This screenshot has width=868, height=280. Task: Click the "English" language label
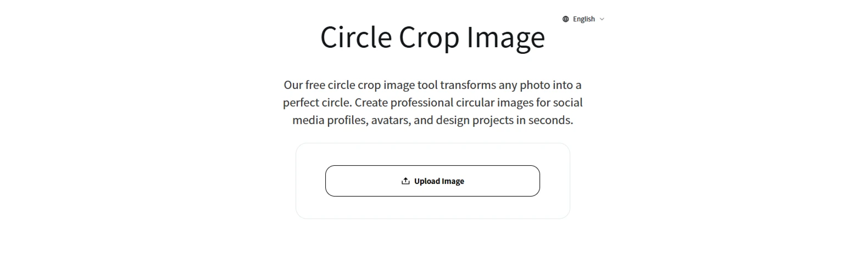coord(583,19)
